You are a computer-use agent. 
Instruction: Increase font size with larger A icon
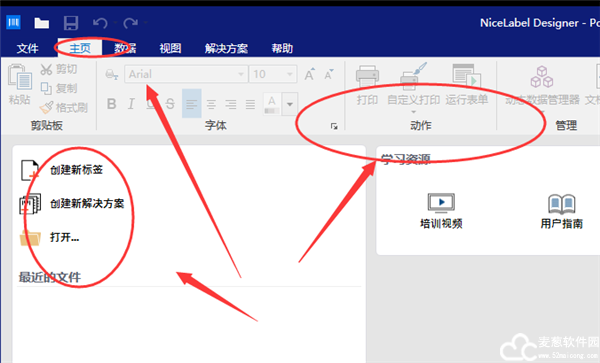tap(310, 74)
